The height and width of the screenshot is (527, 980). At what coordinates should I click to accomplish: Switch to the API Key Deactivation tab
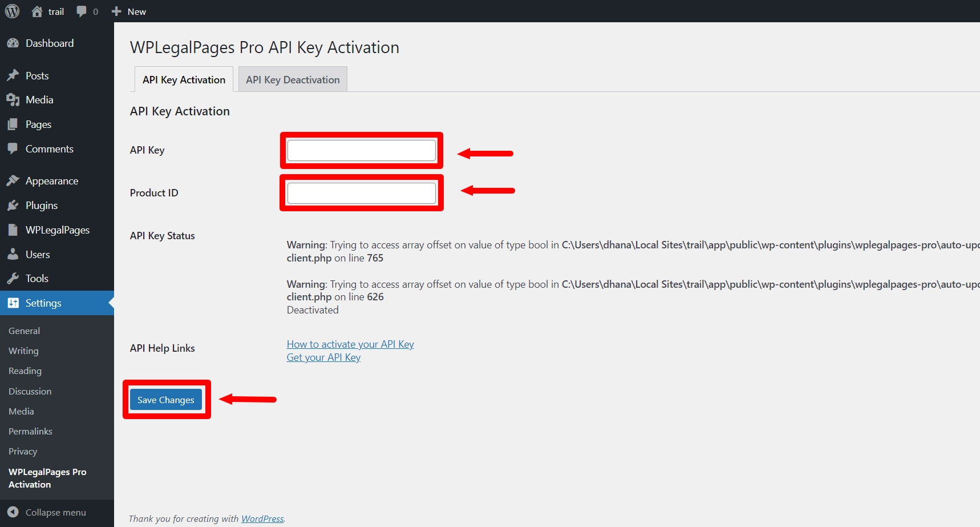pyautogui.click(x=292, y=79)
